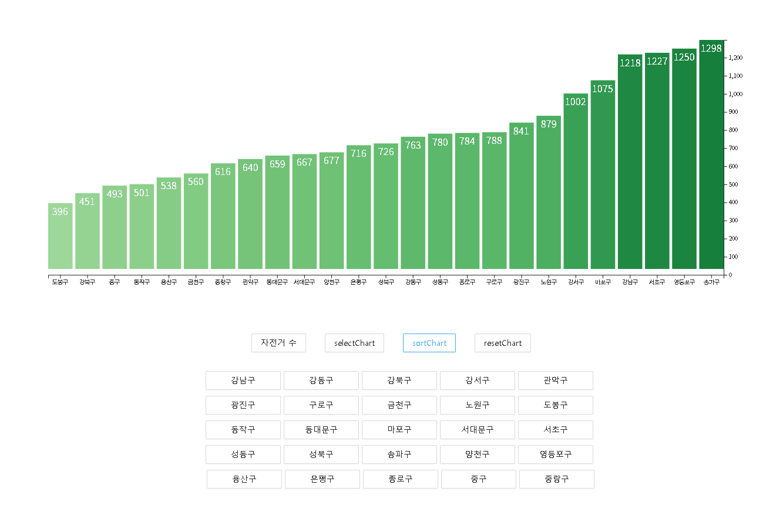Select the 동대문구 district button
The width and height of the screenshot is (783, 532).
[321, 430]
